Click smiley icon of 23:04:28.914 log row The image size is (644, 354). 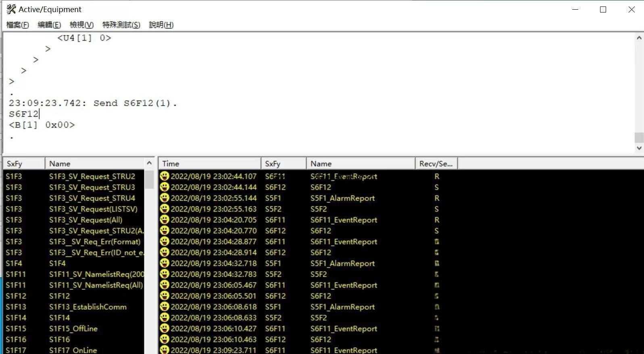tap(164, 252)
